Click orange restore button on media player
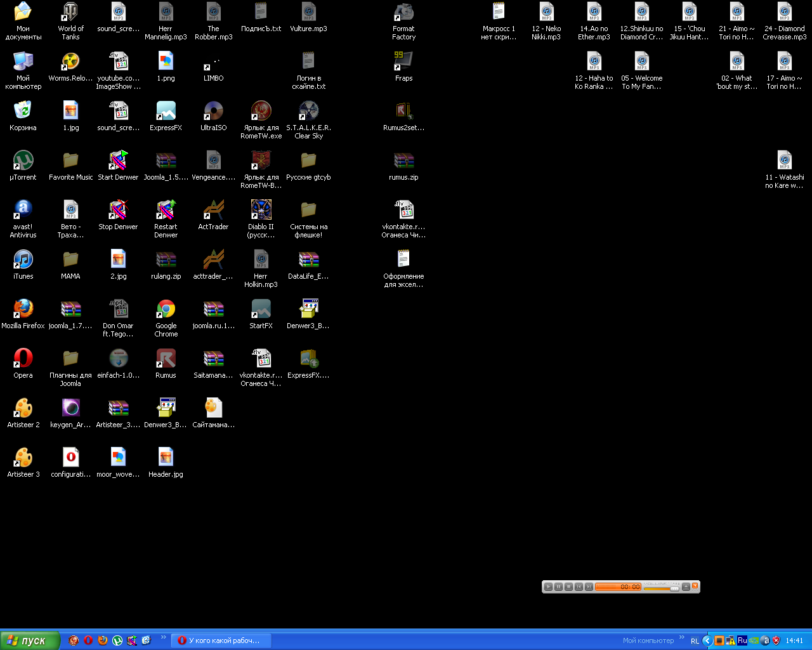 tap(695, 585)
